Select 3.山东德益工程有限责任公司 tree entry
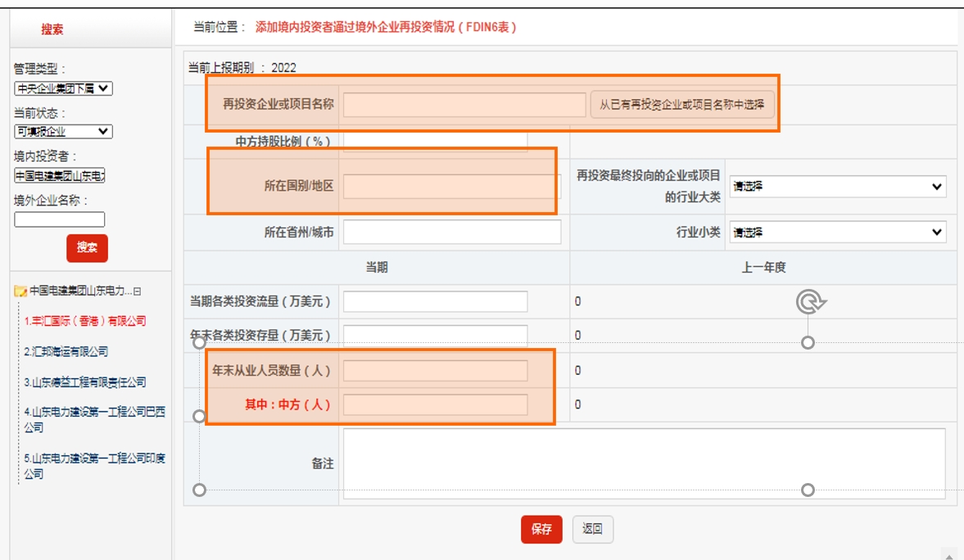The image size is (964, 560). click(85, 382)
